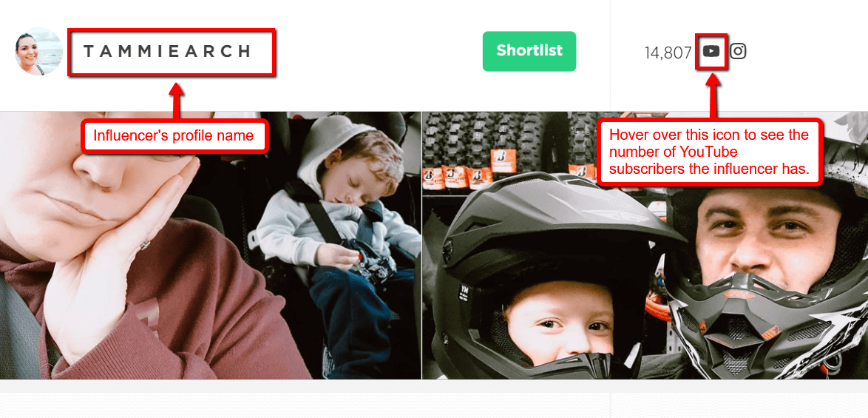Click the YouTube icon beside the follower count
This screenshot has height=418, width=868.
point(711,51)
